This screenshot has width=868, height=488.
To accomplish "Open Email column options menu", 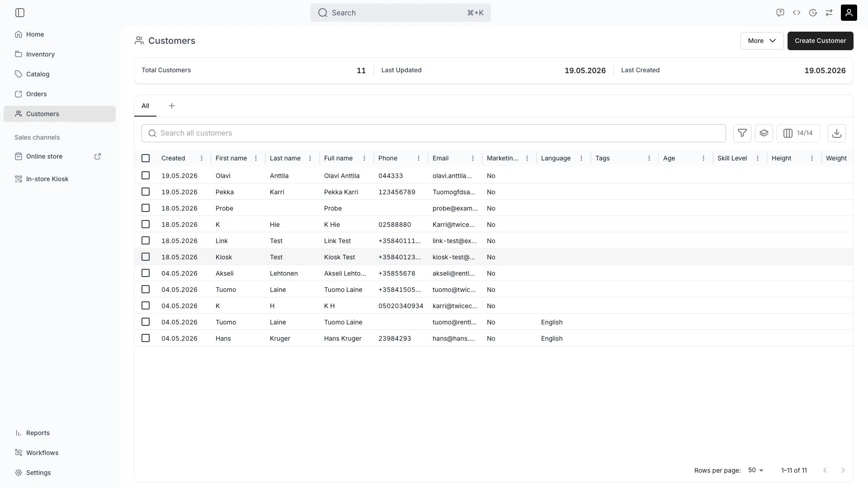I will [x=473, y=158].
